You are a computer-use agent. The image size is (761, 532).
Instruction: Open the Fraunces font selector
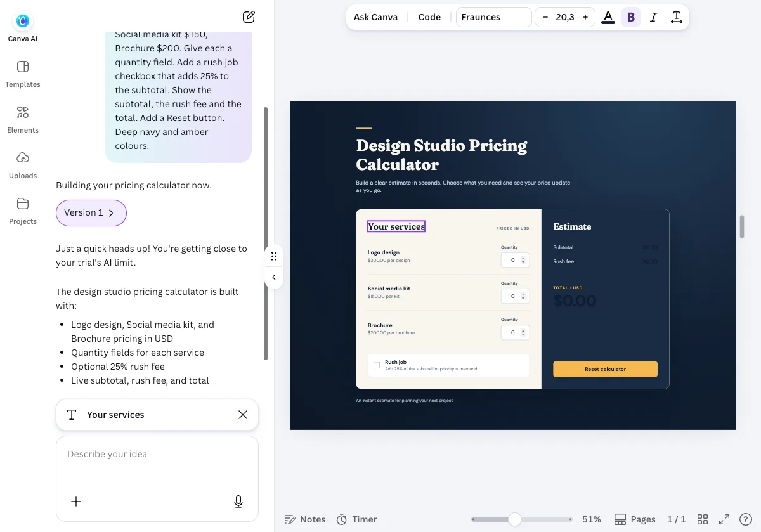pyautogui.click(x=493, y=17)
